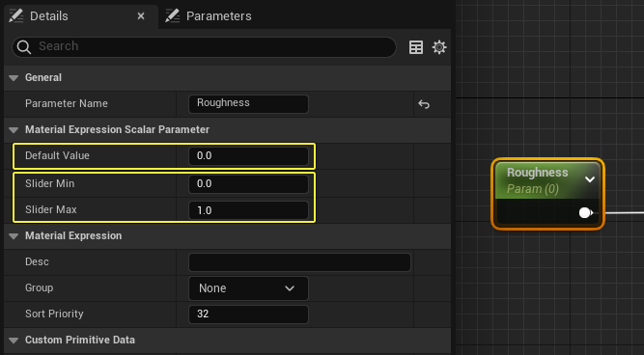Click the Desc text field
This screenshot has height=355, width=644.
point(300,262)
